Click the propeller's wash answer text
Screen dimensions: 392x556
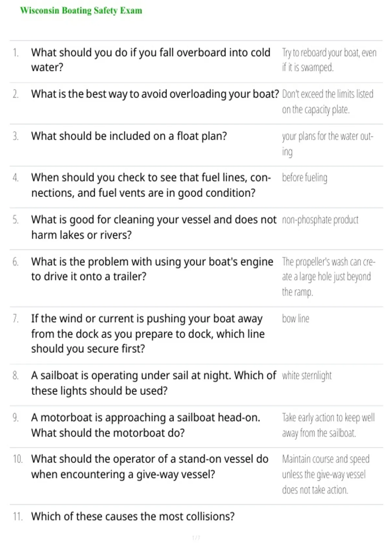point(329,277)
